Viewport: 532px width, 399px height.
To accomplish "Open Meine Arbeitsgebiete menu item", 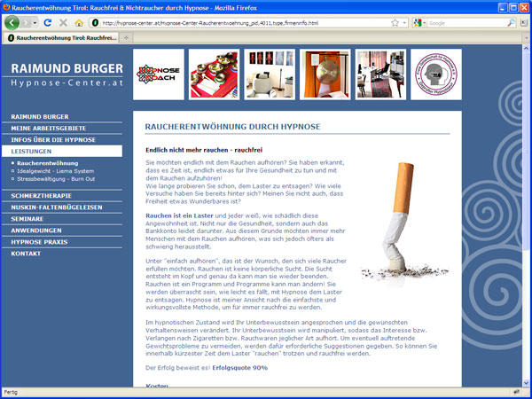I will tap(49, 129).
